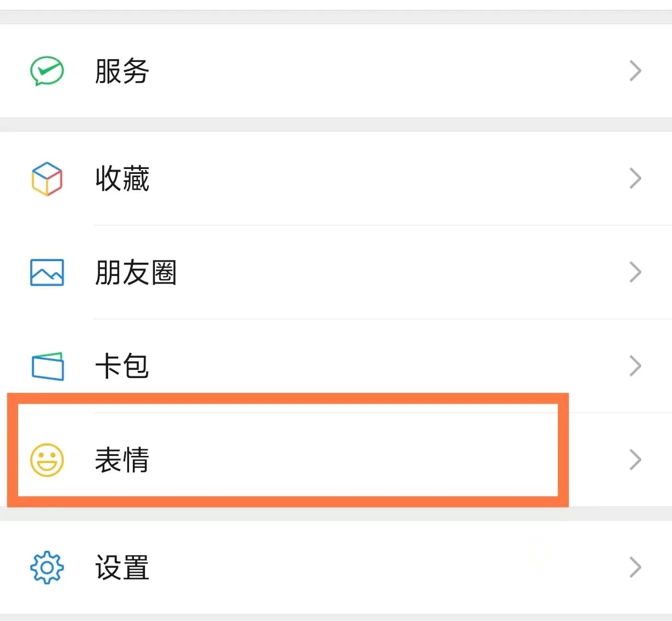Select the 朋友圈 text label
The width and height of the screenshot is (672, 621).
click(136, 272)
